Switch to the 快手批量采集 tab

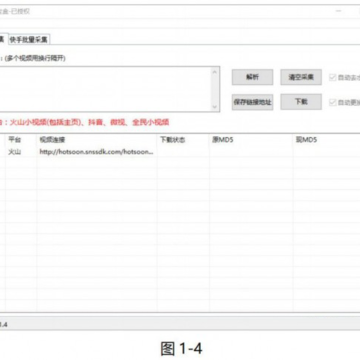click(29, 40)
